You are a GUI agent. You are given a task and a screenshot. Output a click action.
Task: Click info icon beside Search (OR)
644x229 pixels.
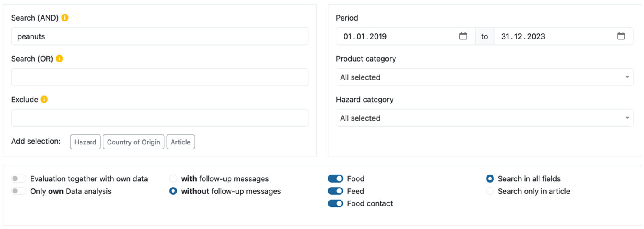tap(59, 59)
